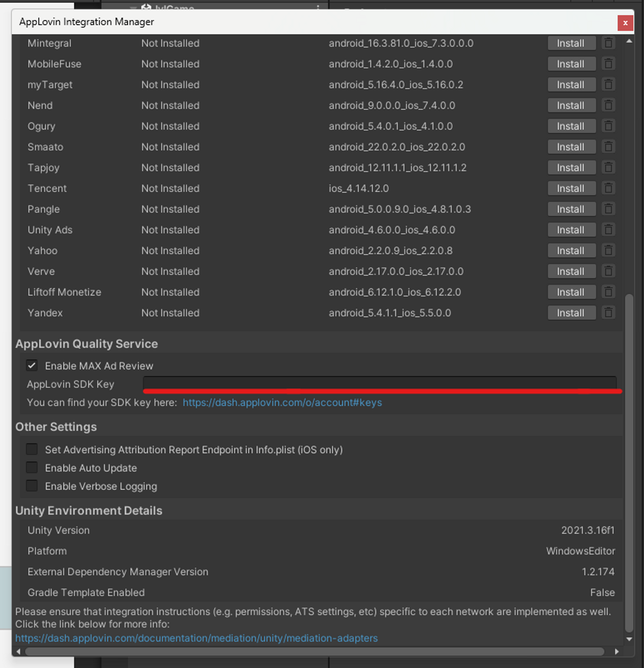Click the trash icon for myTarget
Image resolution: width=644 pixels, height=668 pixels.
(x=608, y=84)
